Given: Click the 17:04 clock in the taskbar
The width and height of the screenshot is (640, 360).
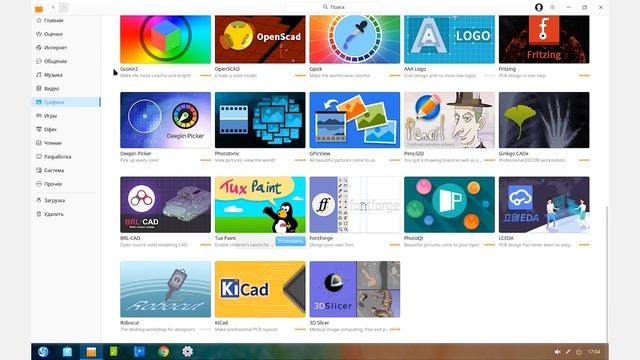Looking at the screenshot, I should [x=594, y=351].
